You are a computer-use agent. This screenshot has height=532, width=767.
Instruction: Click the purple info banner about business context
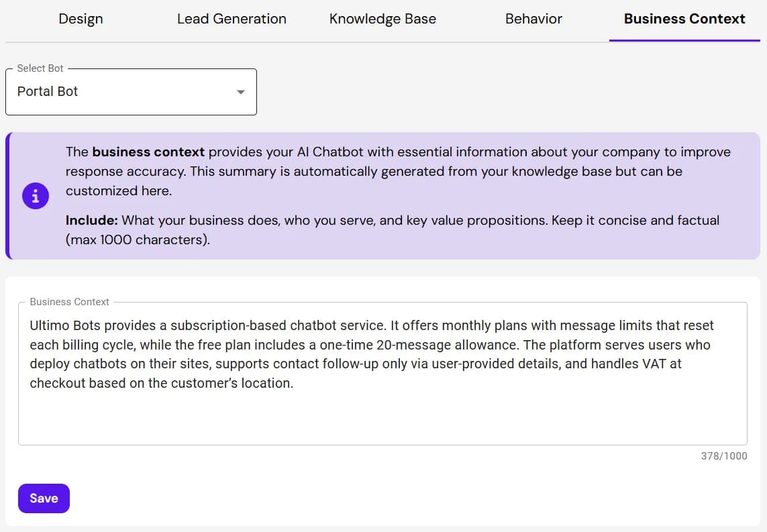click(383, 195)
